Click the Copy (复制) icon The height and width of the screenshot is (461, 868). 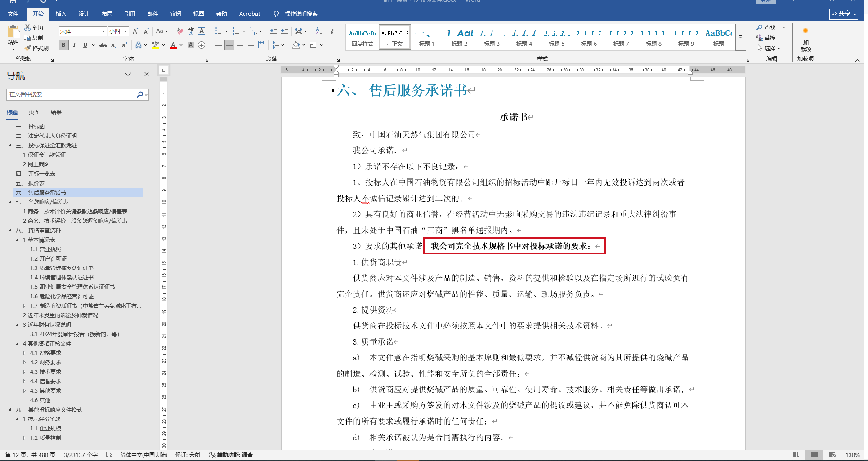click(x=27, y=38)
